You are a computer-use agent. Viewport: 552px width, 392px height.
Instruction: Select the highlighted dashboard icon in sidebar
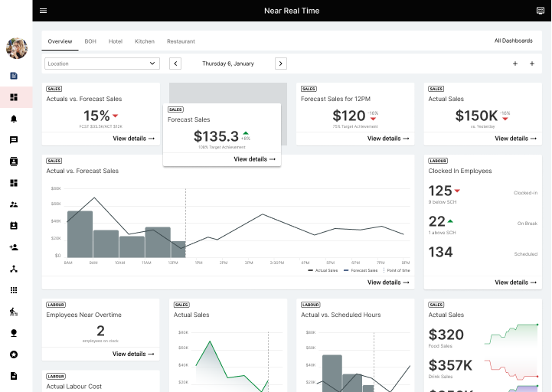pyautogui.click(x=14, y=97)
